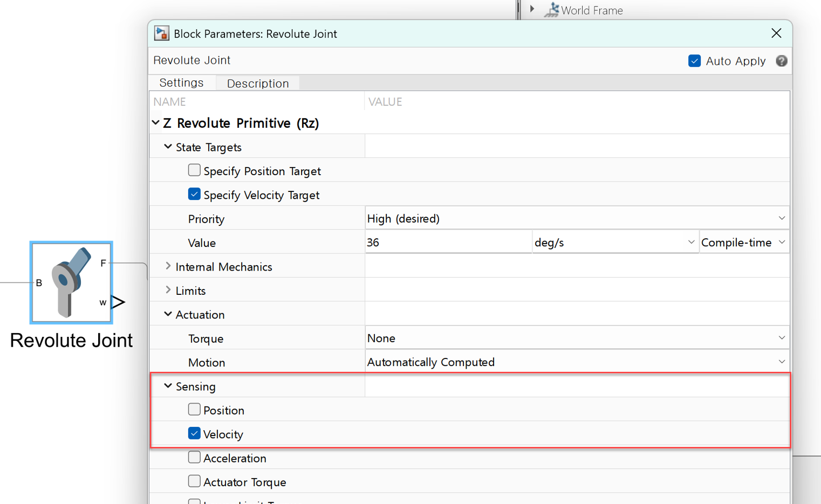821x504 pixels.
Task: Open the deg/s unit dropdown
Action: tap(614, 243)
